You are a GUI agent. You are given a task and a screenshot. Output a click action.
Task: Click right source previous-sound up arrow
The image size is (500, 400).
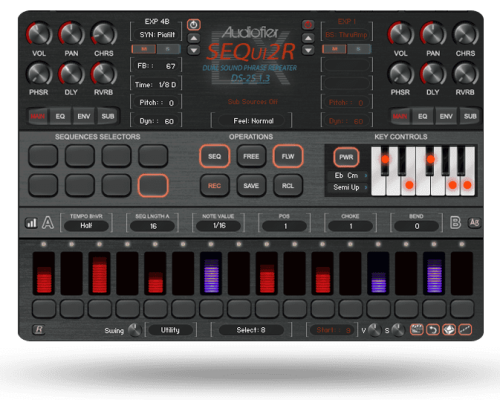[x=308, y=38]
